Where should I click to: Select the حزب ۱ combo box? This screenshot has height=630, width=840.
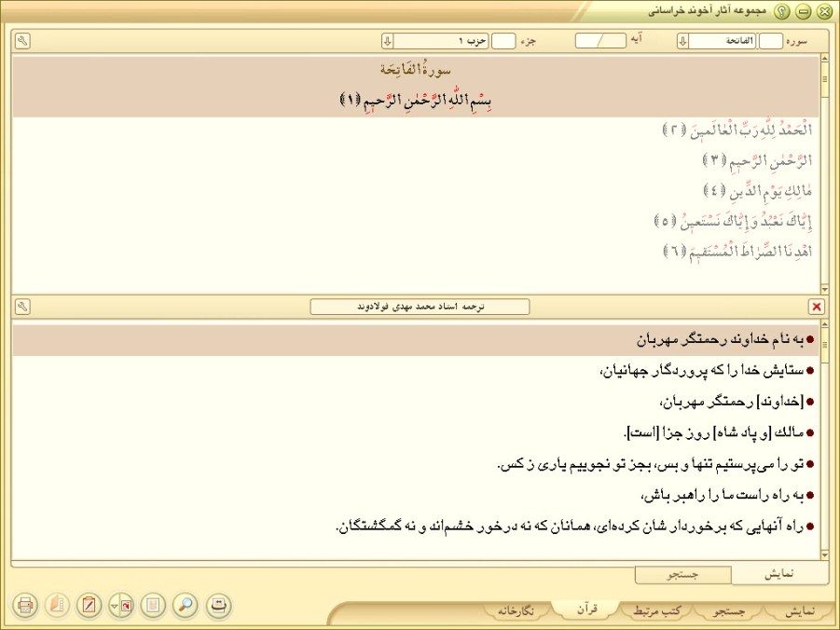[435, 41]
